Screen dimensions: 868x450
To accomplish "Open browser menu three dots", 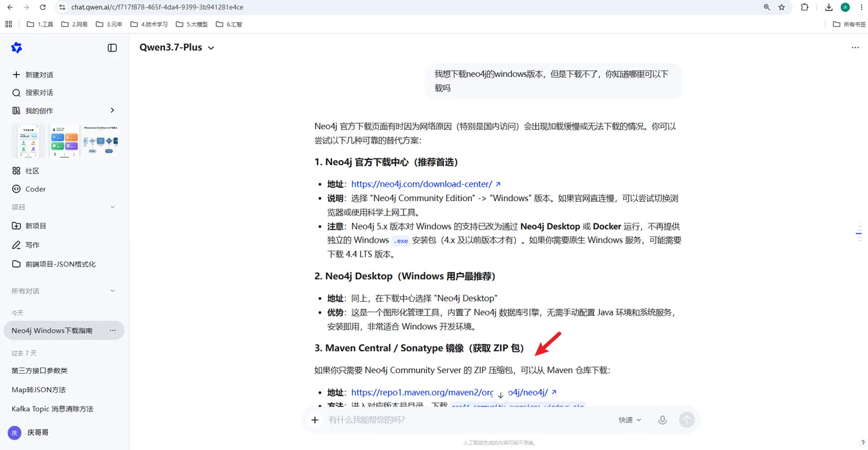I will pos(861,7).
